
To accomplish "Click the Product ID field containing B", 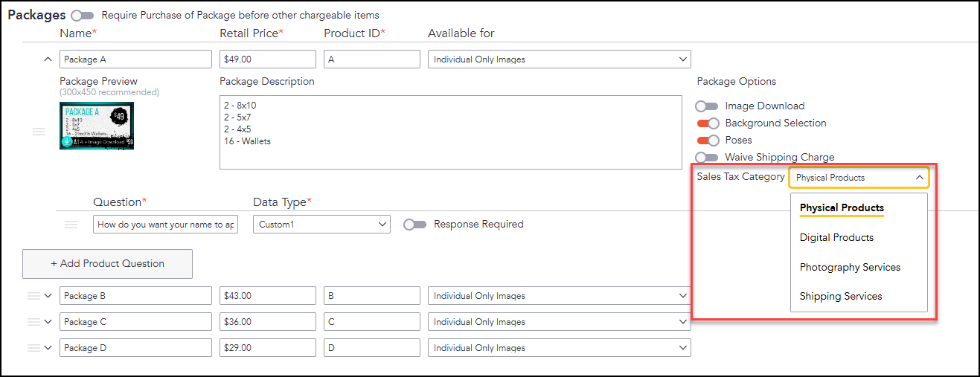I will coord(372,296).
